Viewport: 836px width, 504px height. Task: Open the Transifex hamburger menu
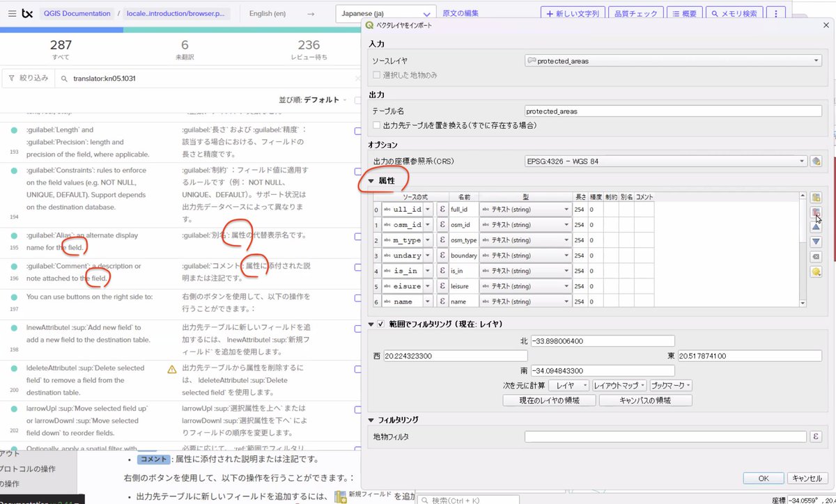[x=12, y=13]
